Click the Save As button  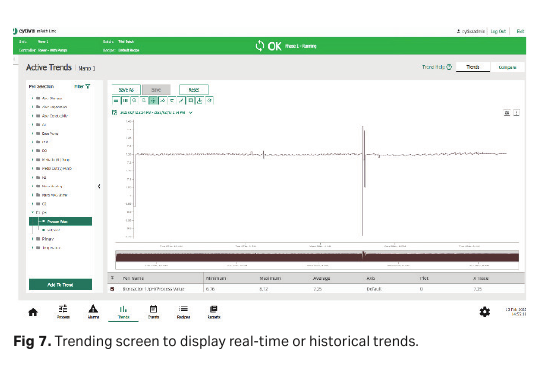(x=126, y=90)
